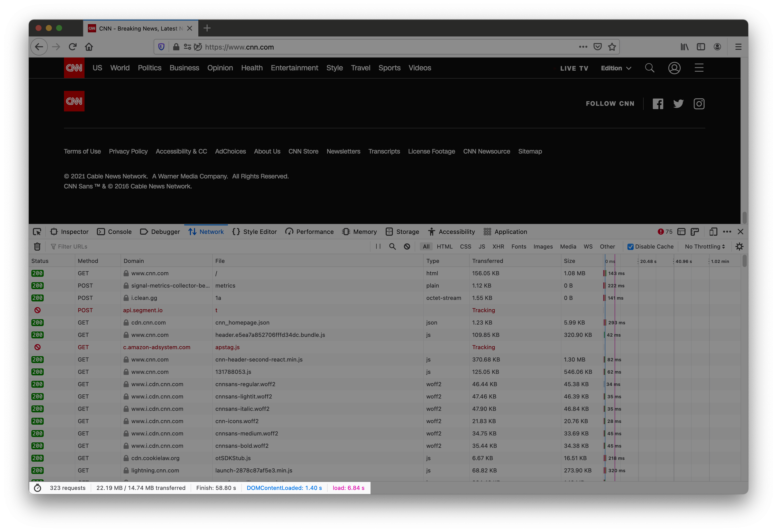Filter requests by Fonts
The height and width of the screenshot is (532, 777).
pyautogui.click(x=519, y=247)
